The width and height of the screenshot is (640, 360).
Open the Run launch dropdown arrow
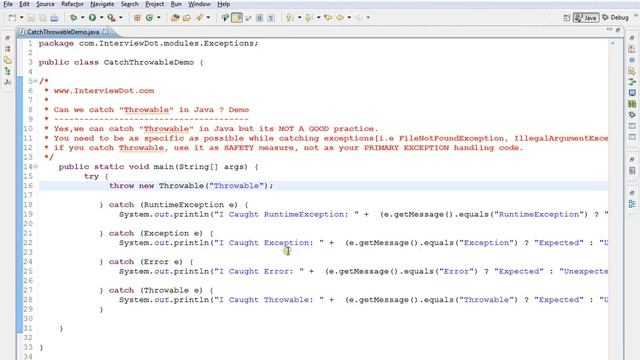pos(101,18)
